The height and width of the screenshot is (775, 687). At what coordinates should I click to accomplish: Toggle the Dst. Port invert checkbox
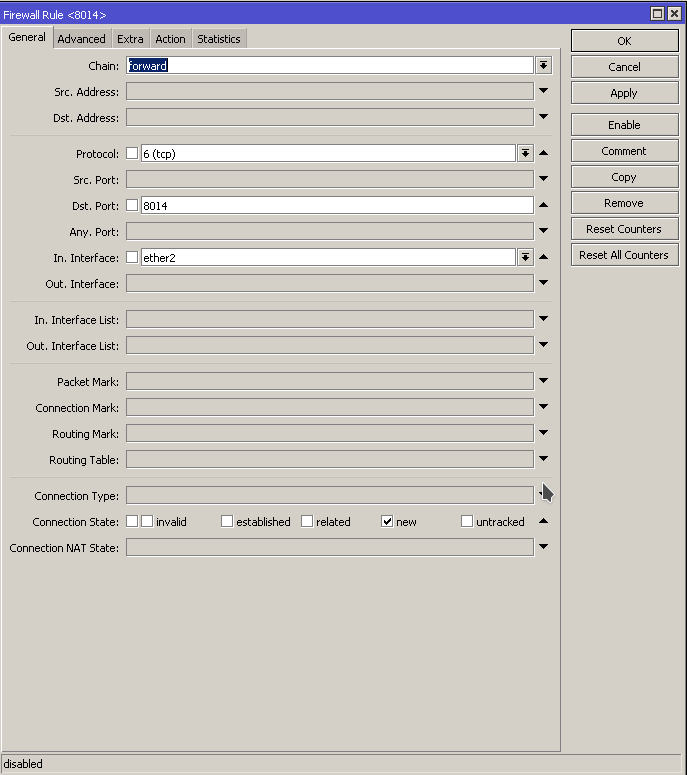[132, 205]
